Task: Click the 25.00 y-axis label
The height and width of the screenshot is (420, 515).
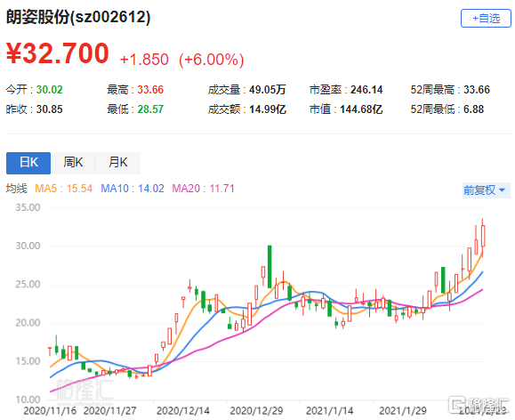Action: [28, 284]
